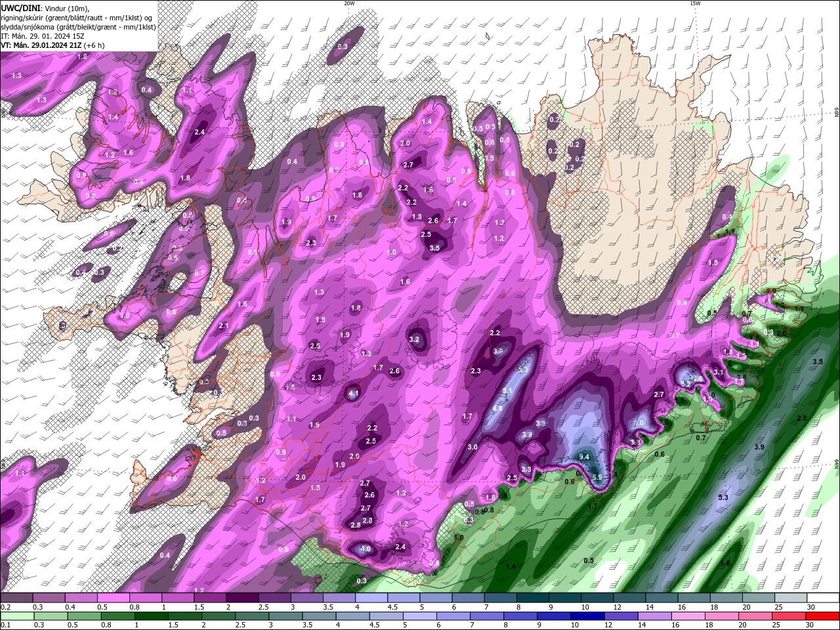Click the black 5.3 rain value offshore
Image resolution: width=840 pixels, height=630 pixels.
(723, 498)
